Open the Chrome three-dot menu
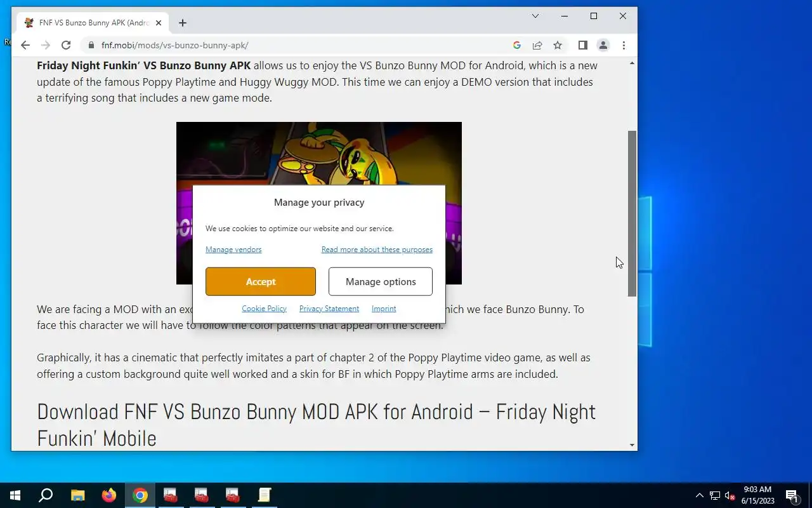Viewport: 812px width, 508px height. click(624, 45)
